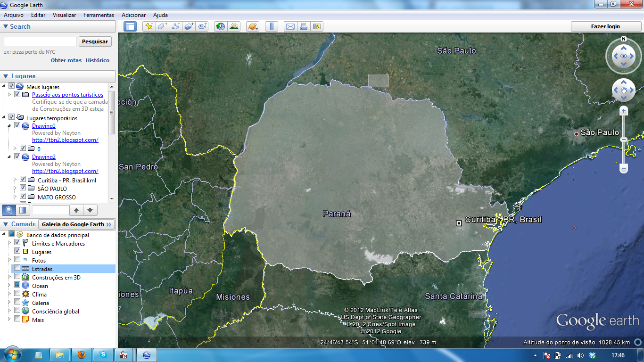The height and width of the screenshot is (362, 644).
Task: Toggle sunlight across the landscape icon
Action: click(234, 26)
